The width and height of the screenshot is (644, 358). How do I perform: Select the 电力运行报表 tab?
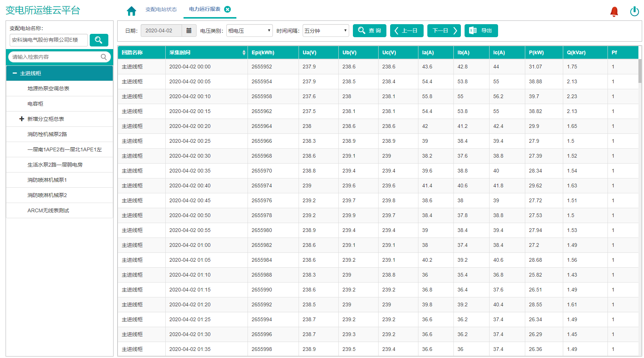205,9
